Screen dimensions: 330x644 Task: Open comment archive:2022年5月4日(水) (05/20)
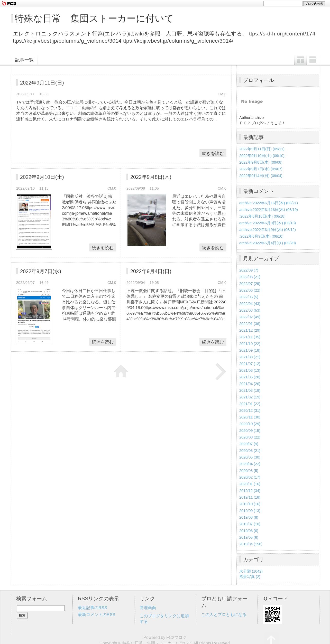(x=267, y=243)
